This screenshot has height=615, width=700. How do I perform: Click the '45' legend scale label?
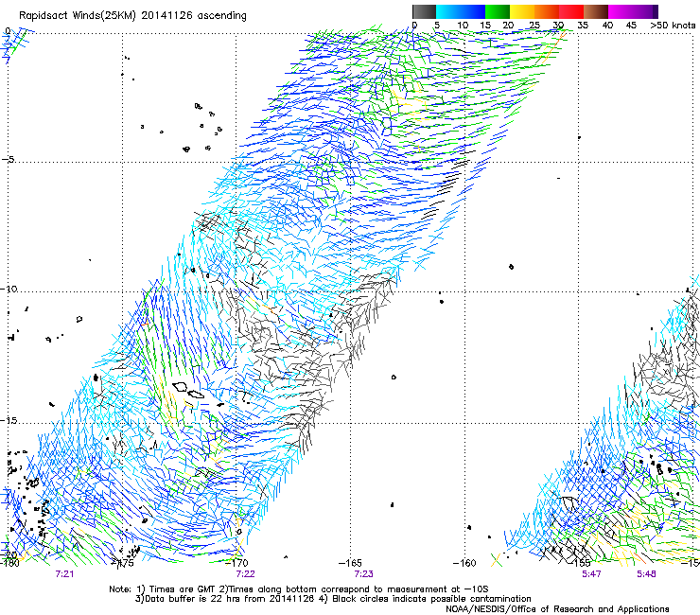pyautogui.click(x=631, y=26)
